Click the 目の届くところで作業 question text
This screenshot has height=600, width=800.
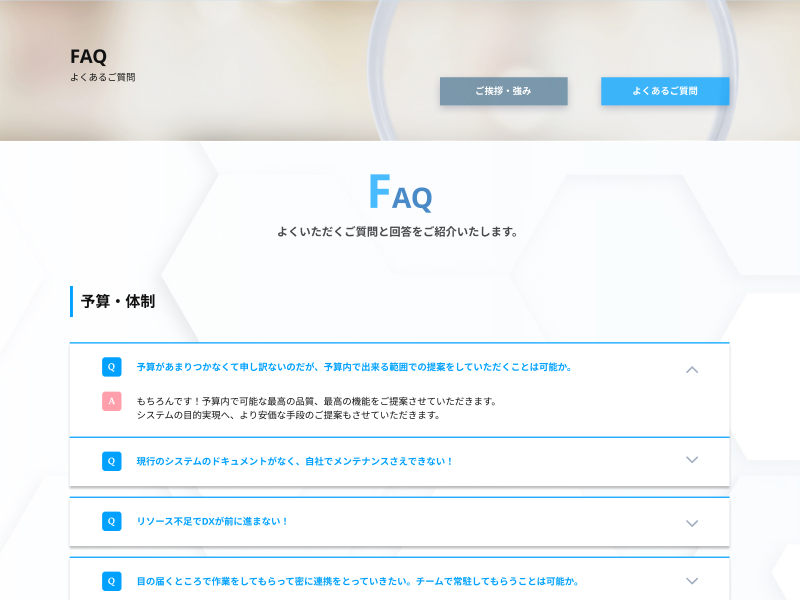(x=357, y=581)
